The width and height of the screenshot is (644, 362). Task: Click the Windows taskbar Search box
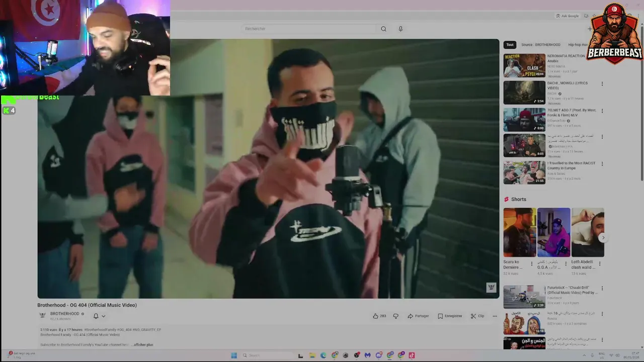pyautogui.click(x=267, y=355)
